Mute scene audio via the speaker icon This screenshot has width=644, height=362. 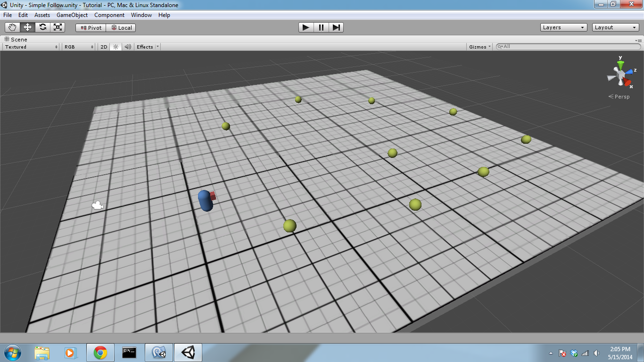127,46
